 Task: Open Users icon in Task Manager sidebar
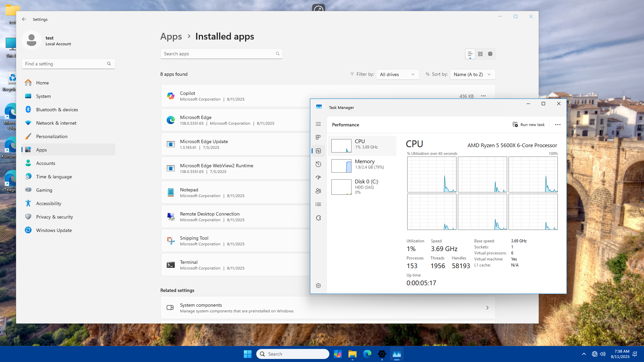(x=318, y=191)
